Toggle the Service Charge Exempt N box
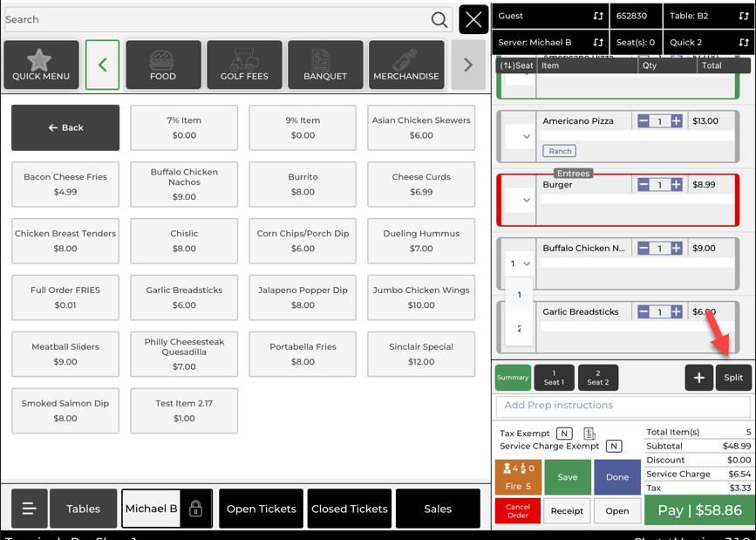The height and width of the screenshot is (540, 756). (614, 446)
